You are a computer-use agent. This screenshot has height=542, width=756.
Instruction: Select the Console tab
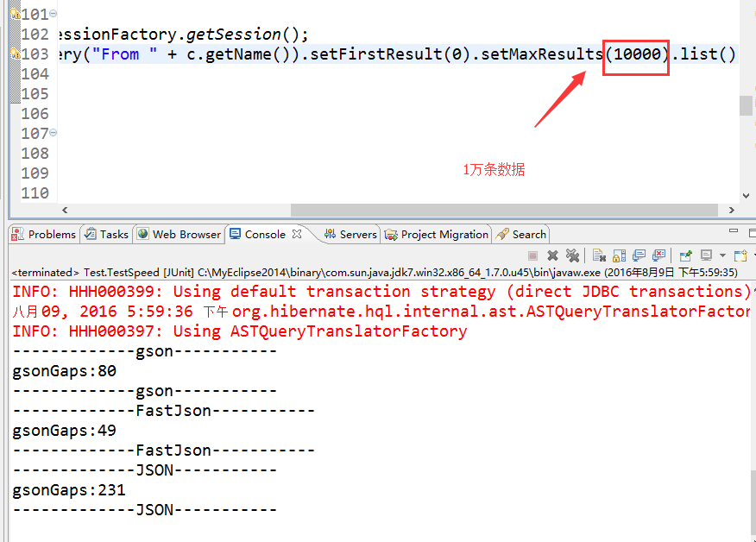(265, 235)
